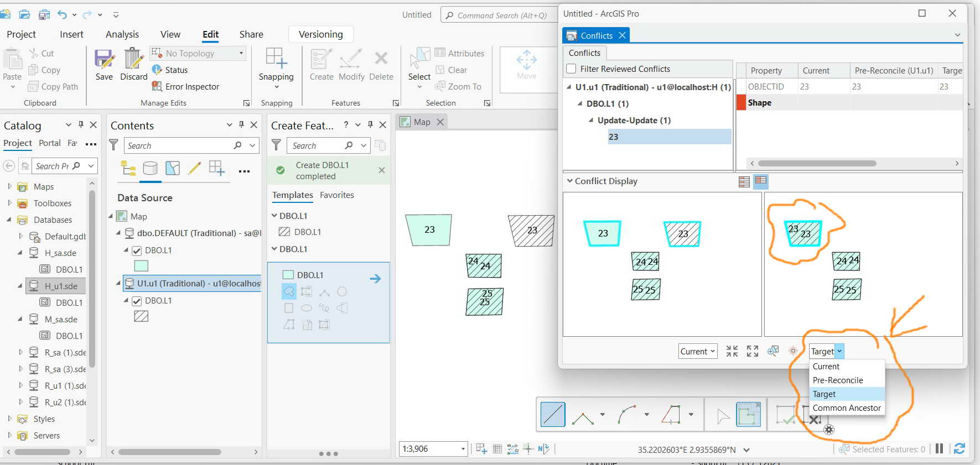
Task: Open the active template pane arrow
Action: 375,279
